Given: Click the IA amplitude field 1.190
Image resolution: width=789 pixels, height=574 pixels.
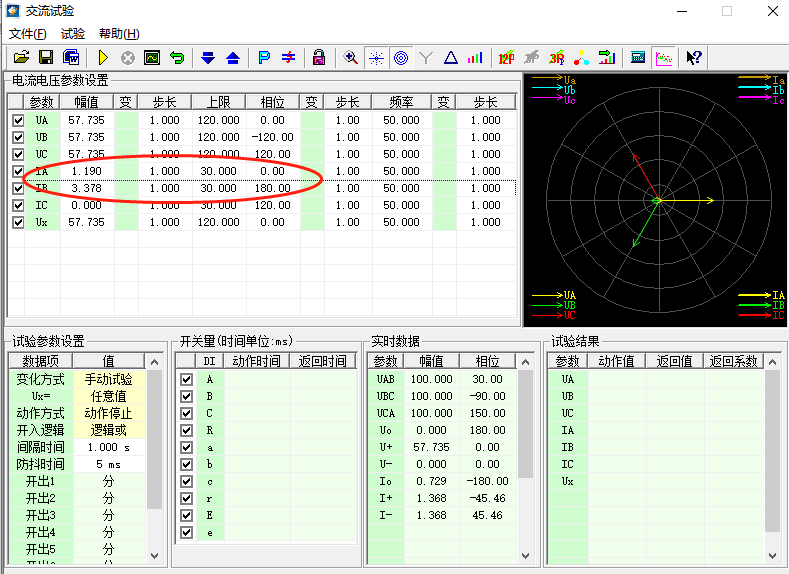Looking at the screenshot, I should (x=86, y=171).
